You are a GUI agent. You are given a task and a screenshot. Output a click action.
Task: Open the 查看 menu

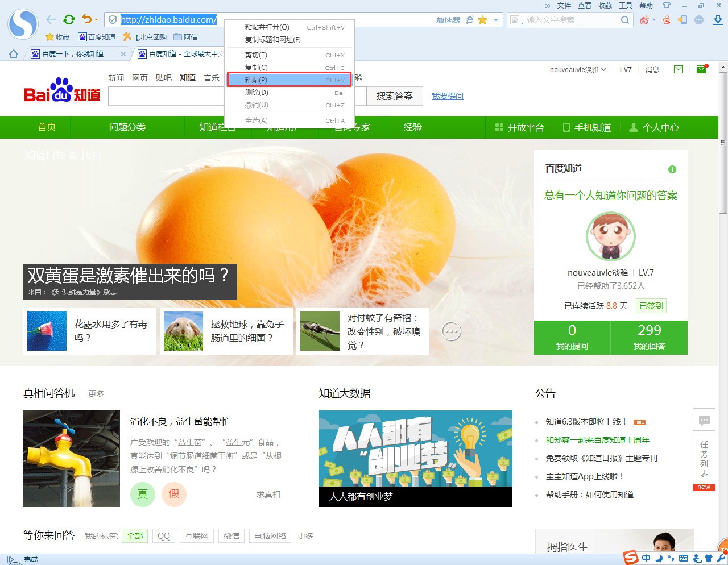click(x=585, y=6)
